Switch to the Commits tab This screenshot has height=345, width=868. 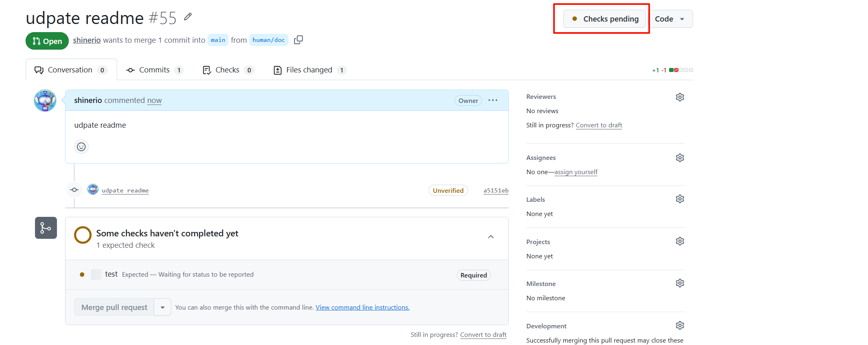click(154, 70)
